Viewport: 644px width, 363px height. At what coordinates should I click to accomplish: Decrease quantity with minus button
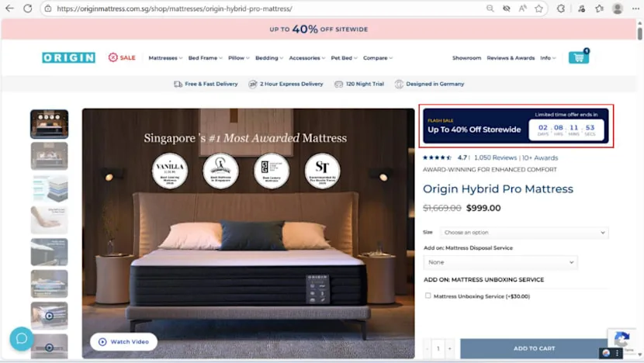[x=428, y=348]
